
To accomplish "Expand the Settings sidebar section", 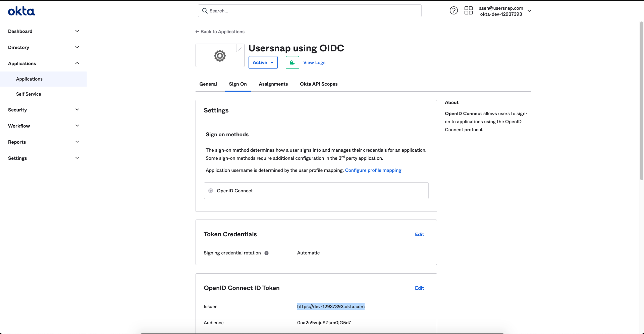I will pos(44,158).
